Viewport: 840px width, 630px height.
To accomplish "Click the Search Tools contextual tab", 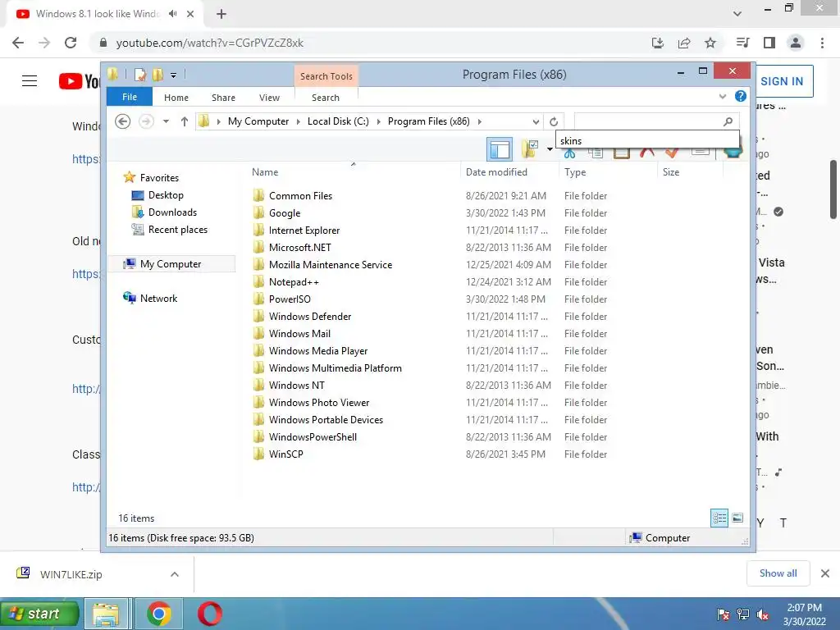I will coord(326,76).
